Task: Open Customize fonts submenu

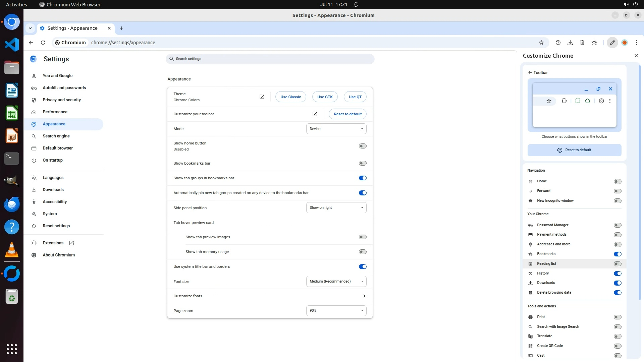Action: click(364, 296)
